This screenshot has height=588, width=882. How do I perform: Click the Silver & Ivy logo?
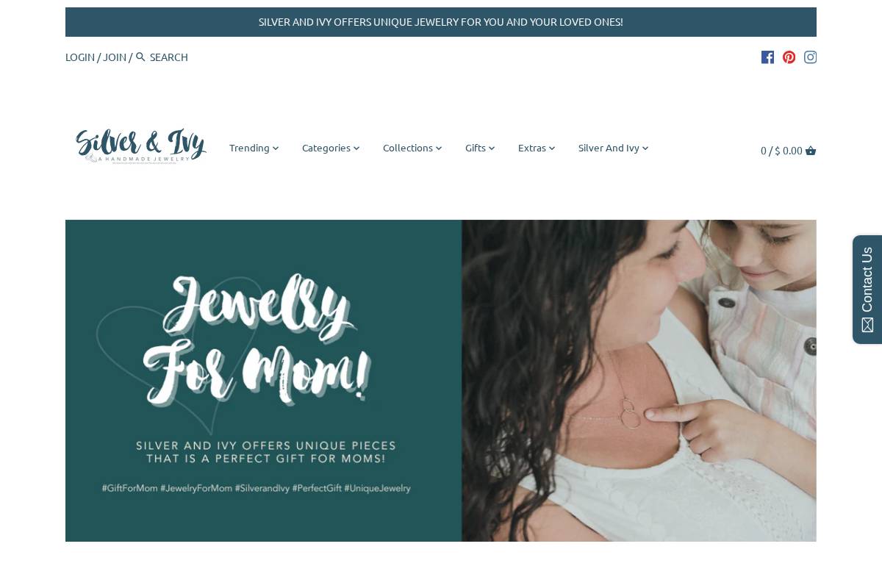[141, 146]
